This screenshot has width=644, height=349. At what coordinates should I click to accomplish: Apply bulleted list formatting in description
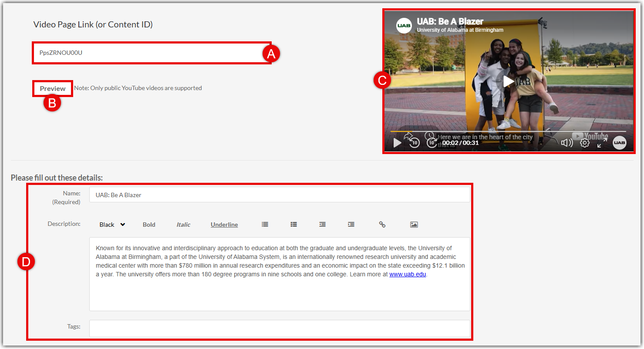pos(265,225)
